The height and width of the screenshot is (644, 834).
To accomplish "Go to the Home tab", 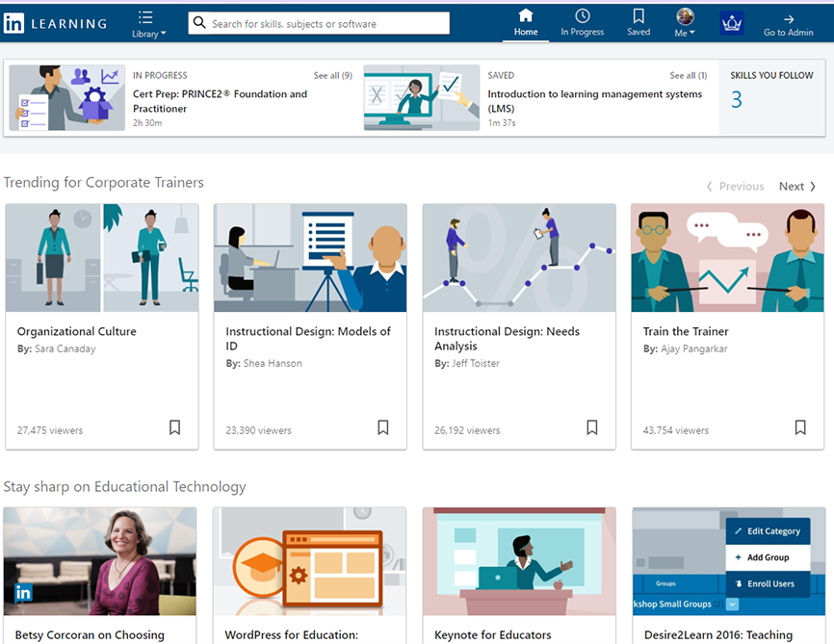I will tap(526, 23).
